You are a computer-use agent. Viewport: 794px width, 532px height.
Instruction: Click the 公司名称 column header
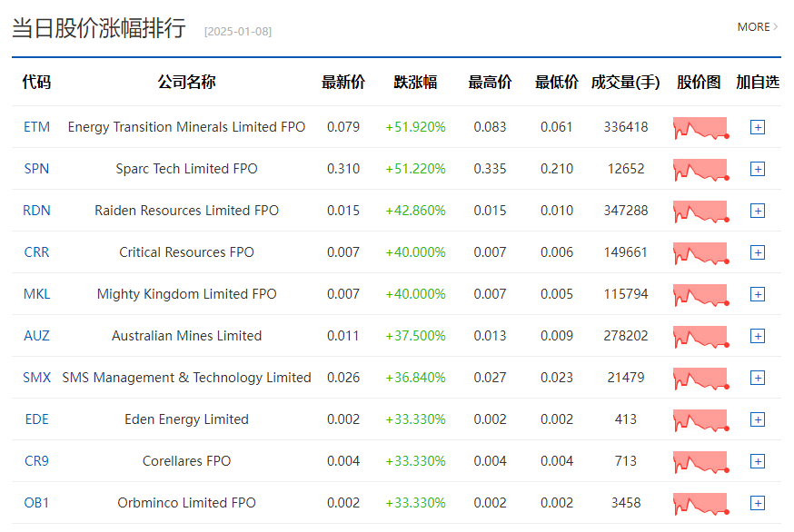186,82
